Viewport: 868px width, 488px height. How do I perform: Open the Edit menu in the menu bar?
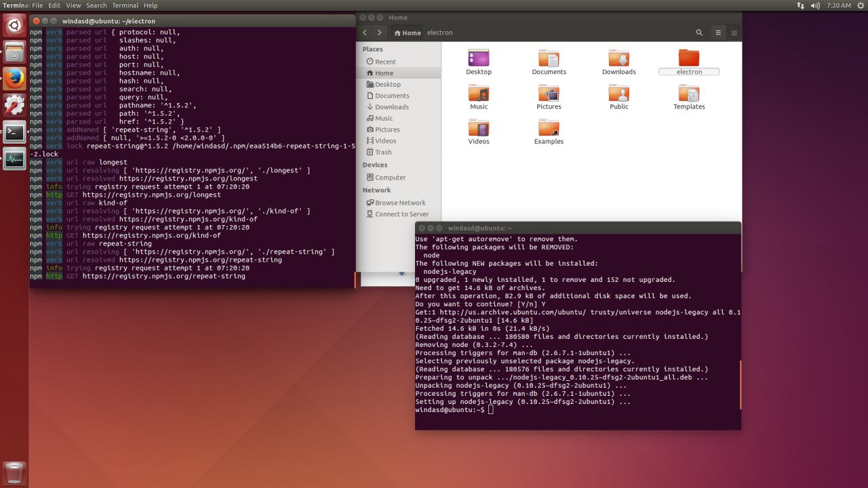(54, 5)
